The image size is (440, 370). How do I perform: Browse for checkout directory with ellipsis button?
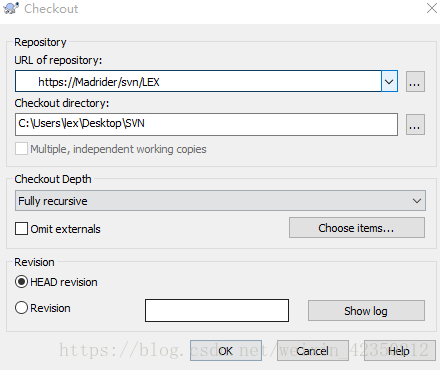pos(415,124)
